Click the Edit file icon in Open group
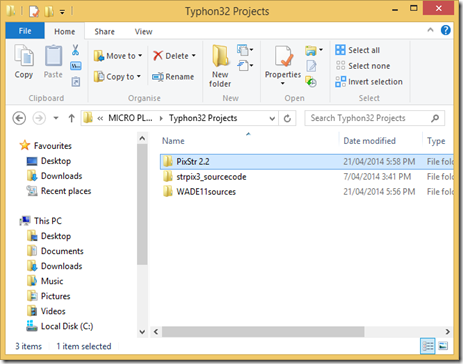The image size is (463, 364). (x=312, y=66)
